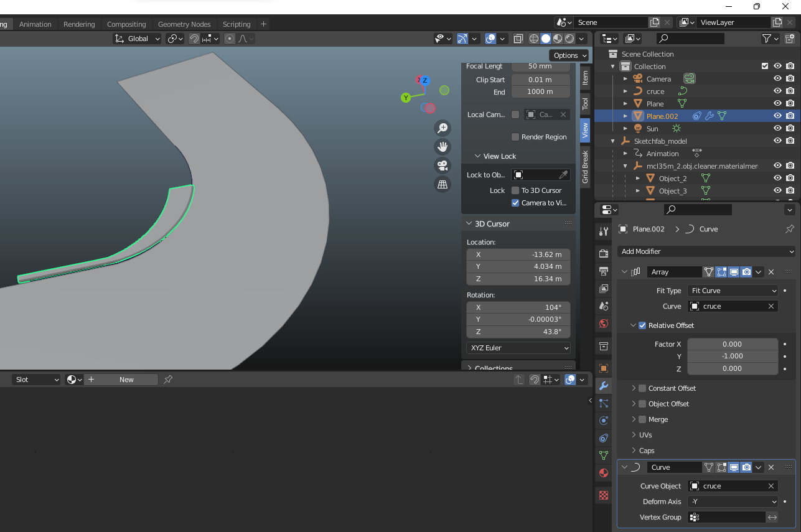Toggle X-ray view in viewport header
Image resolution: width=801 pixels, height=532 pixels.
pyautogui.click(x=518, y=39)
